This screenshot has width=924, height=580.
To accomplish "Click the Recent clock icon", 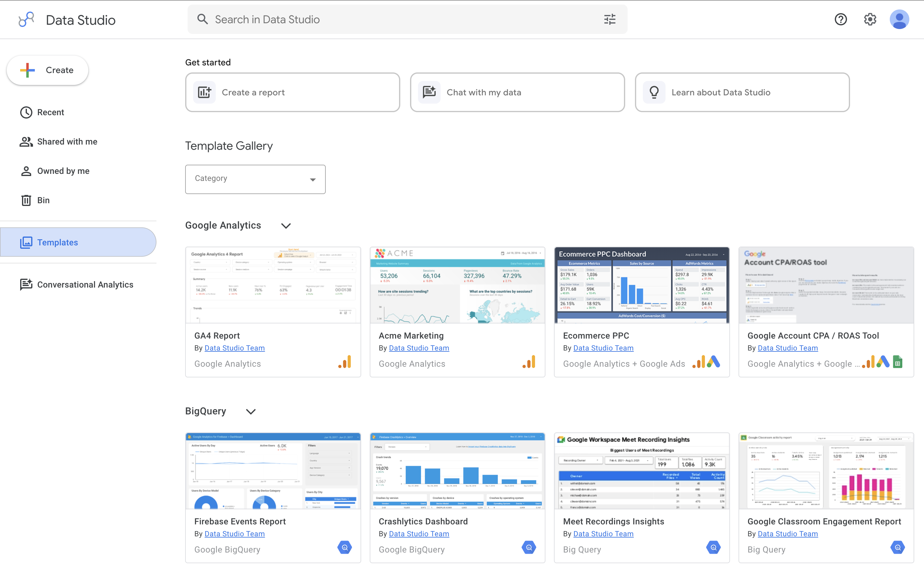I will coord(26,112).
